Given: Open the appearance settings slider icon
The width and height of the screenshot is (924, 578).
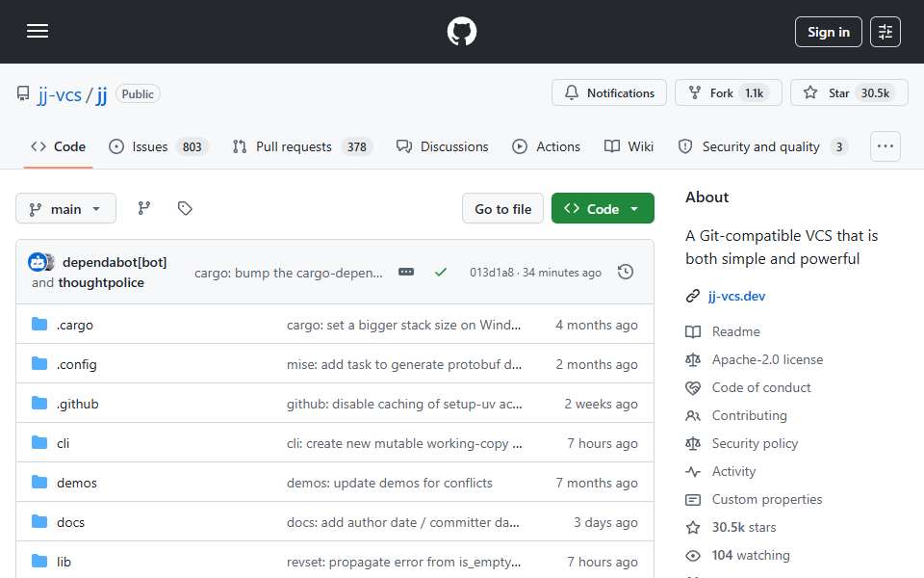Looking at the screenshot, I should coord(885,32).
